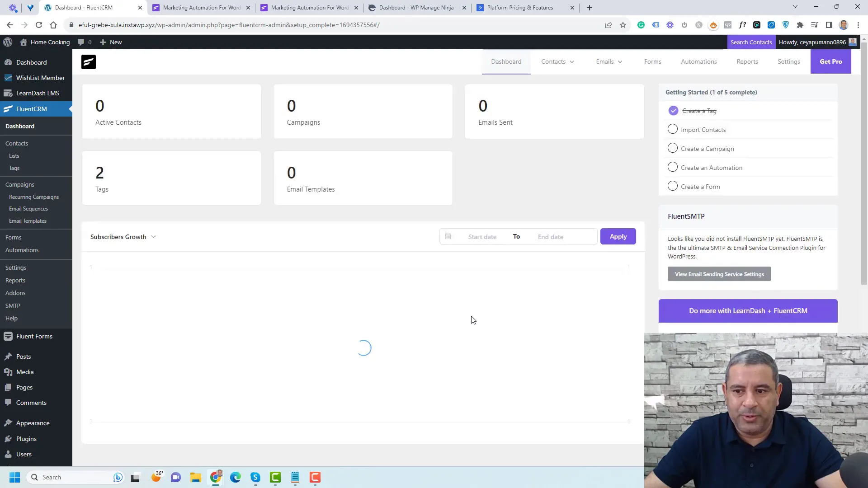This screenshot has width=868, height=488.
Task: Expand the Emails dropdown in top navigation
Action: (x=609, y=61)
